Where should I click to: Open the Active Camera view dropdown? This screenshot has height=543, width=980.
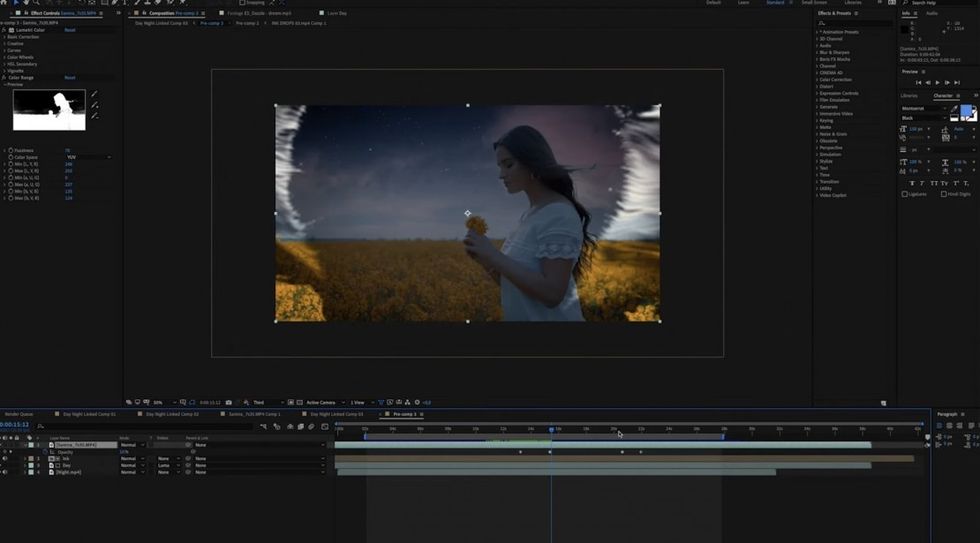pyautogui.click(x=325, y=402)
